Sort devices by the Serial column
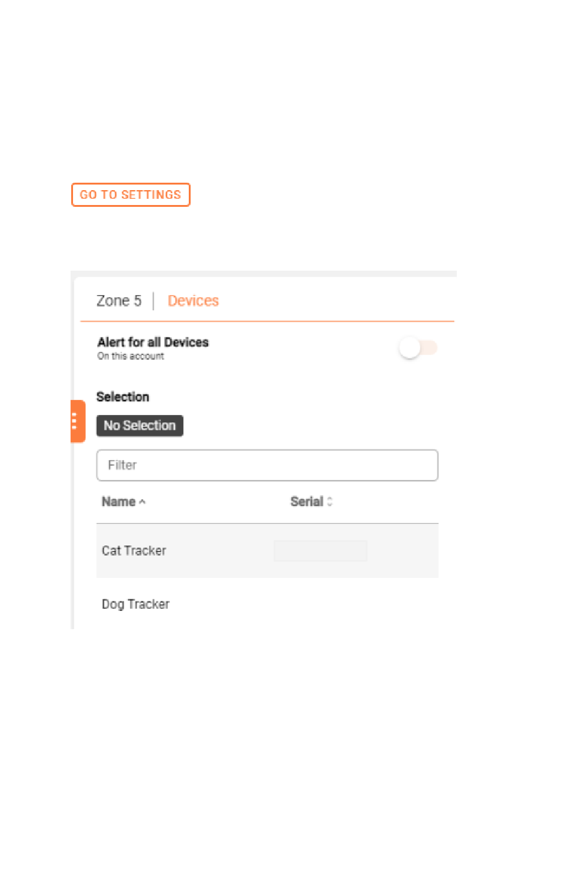Viewport: 588px width, 885px height. (x=307, y=502)
